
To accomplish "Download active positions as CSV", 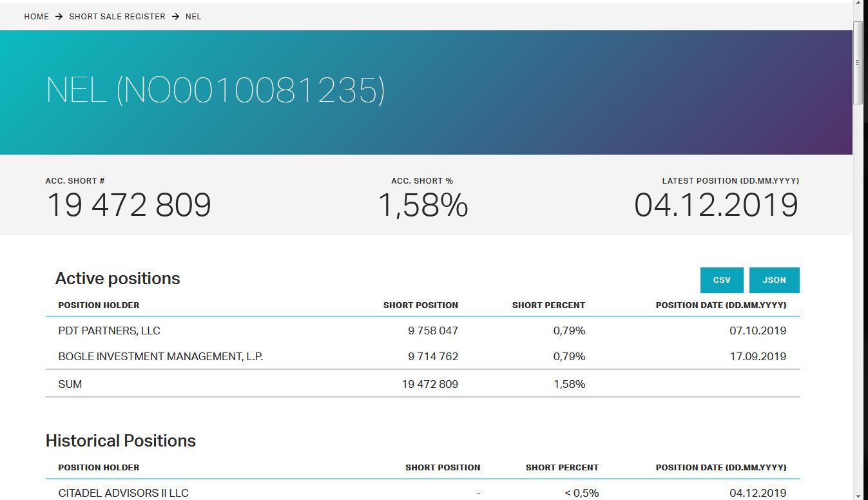I will 722,280.
